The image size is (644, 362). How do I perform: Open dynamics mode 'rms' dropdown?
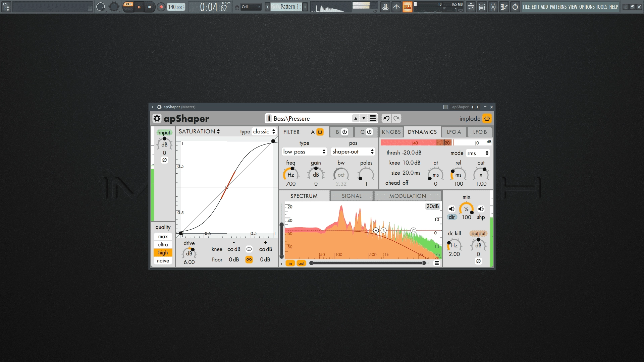coord(478,153)
